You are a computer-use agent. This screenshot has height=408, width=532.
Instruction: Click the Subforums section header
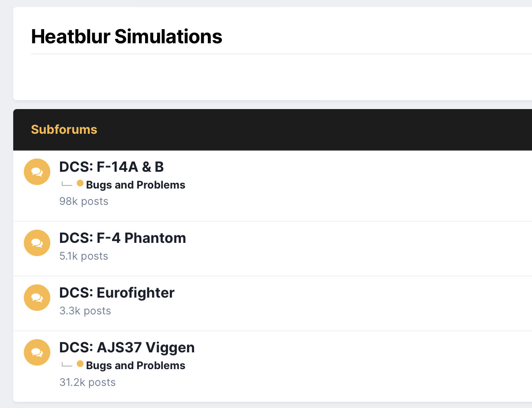[64, 129]
